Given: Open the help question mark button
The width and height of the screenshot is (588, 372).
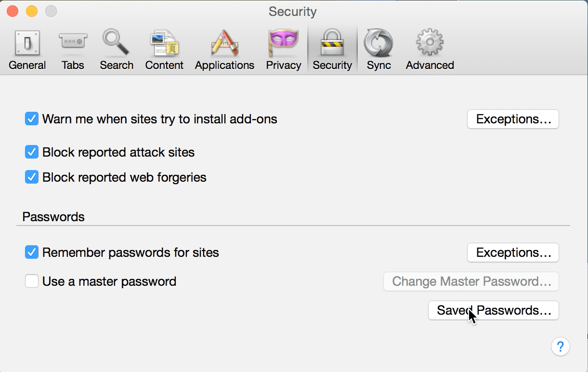Looking at the screenshot, I should coord(561,346).
